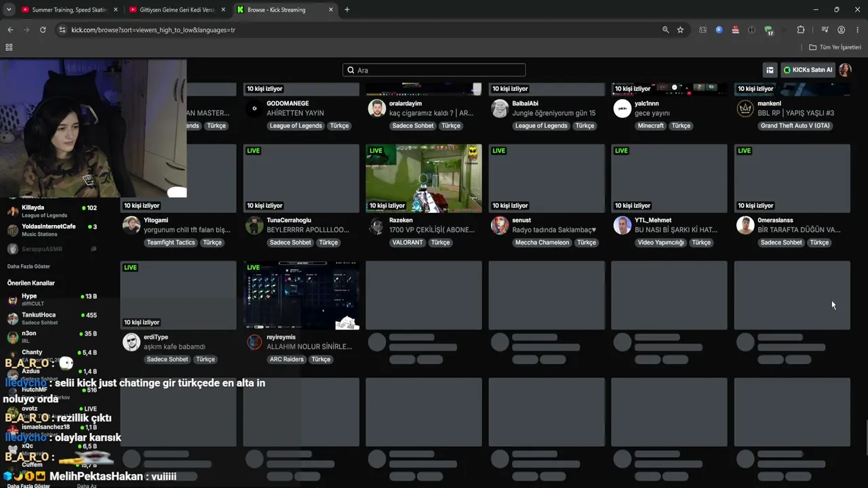Open Yitogami's channel avatar
The height and width of the screenshot is (488, 868).
132,225
